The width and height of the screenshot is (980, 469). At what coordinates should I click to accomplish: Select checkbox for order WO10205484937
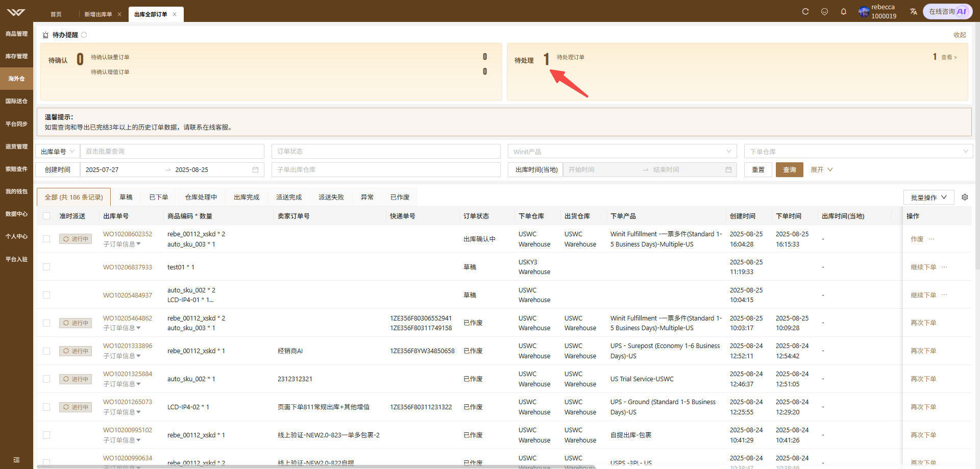pyautogui.click(x=46, y=295)
